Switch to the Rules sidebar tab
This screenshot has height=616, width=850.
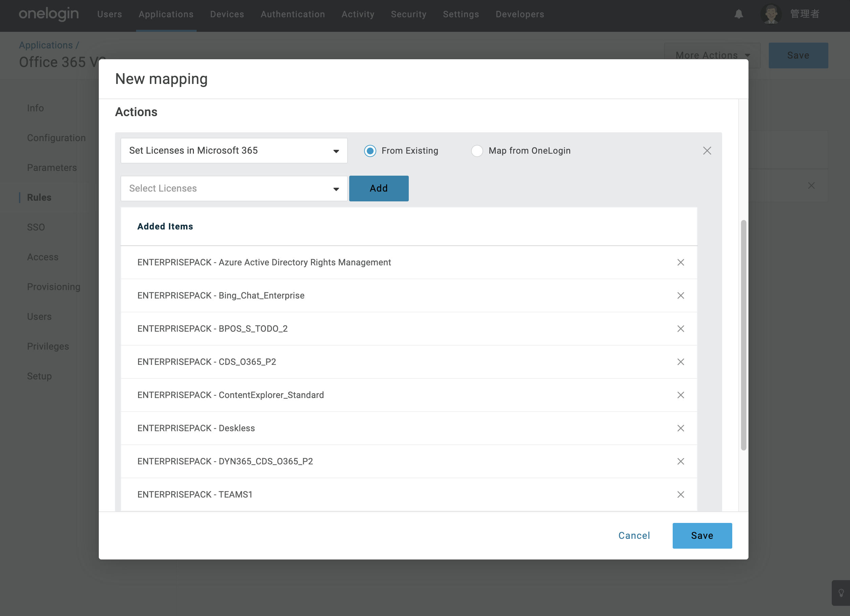click(39, 198)
